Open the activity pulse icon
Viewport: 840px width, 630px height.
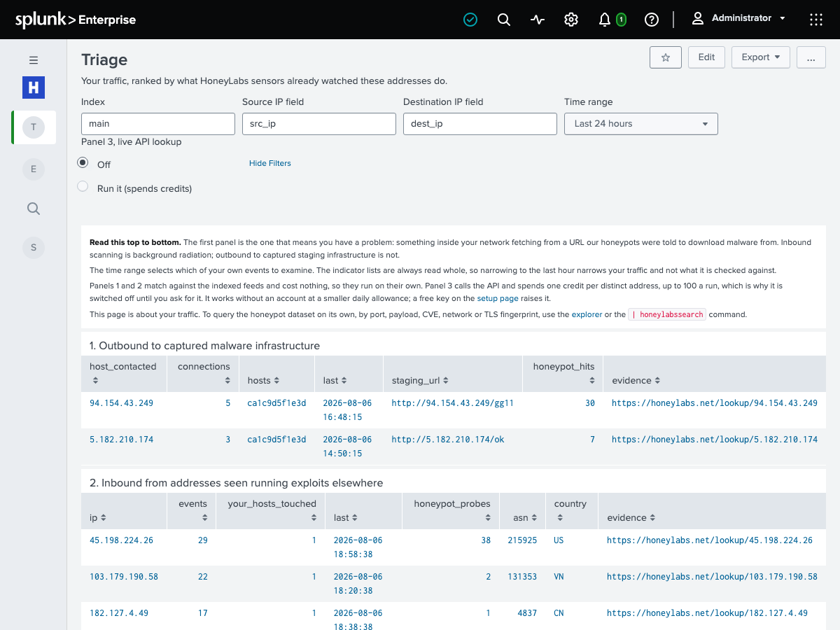point(538,20)
